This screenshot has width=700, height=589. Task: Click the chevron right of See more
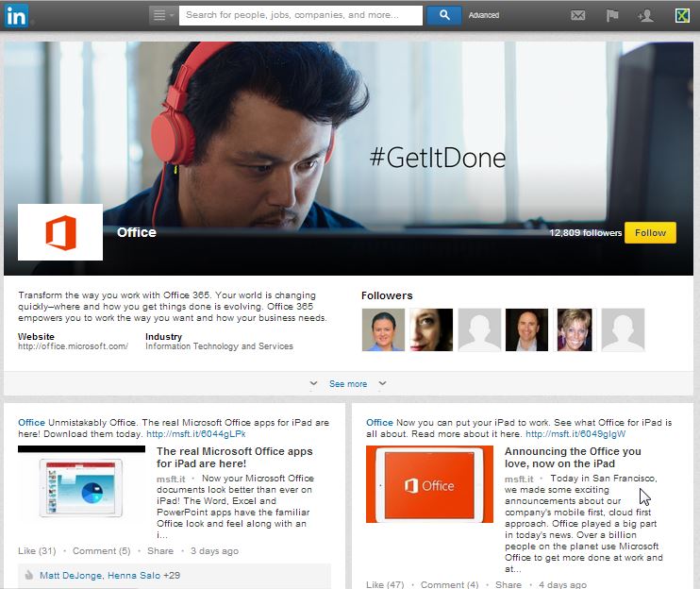pos(383,383)
